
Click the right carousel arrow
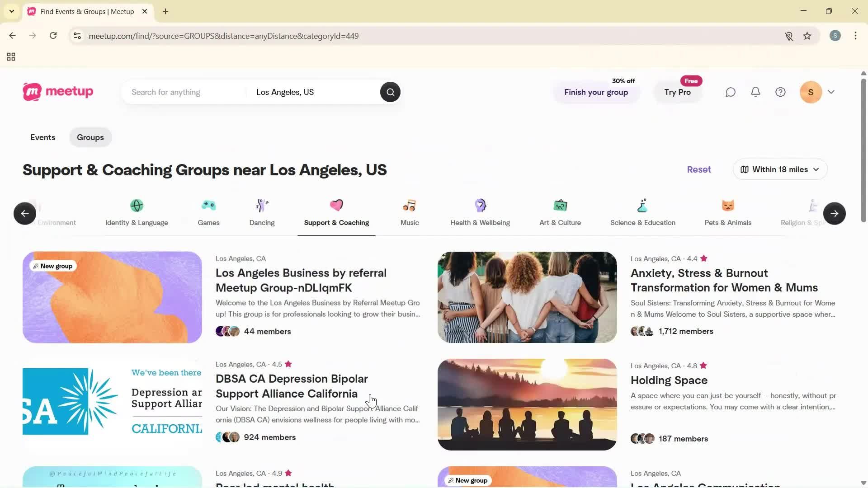pos(834,213)
